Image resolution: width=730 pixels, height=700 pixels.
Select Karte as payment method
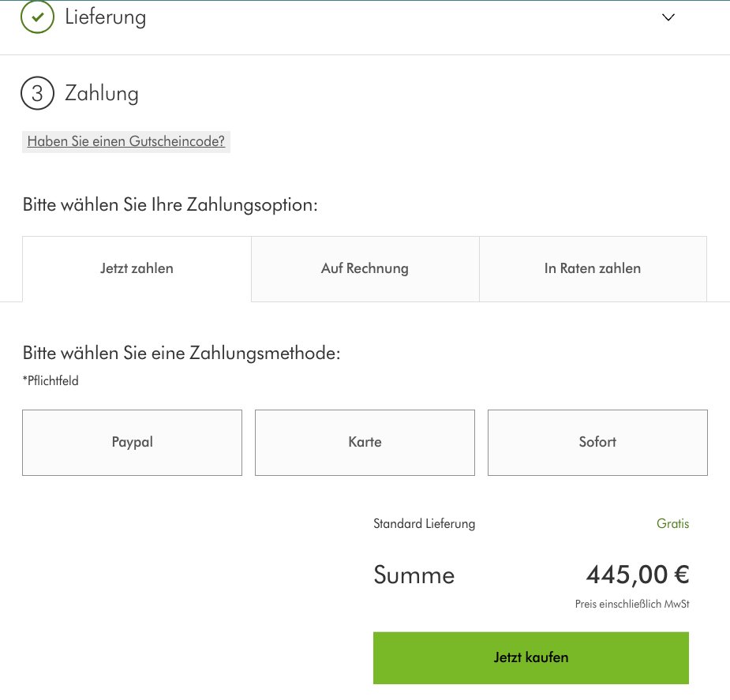[365, 442]
